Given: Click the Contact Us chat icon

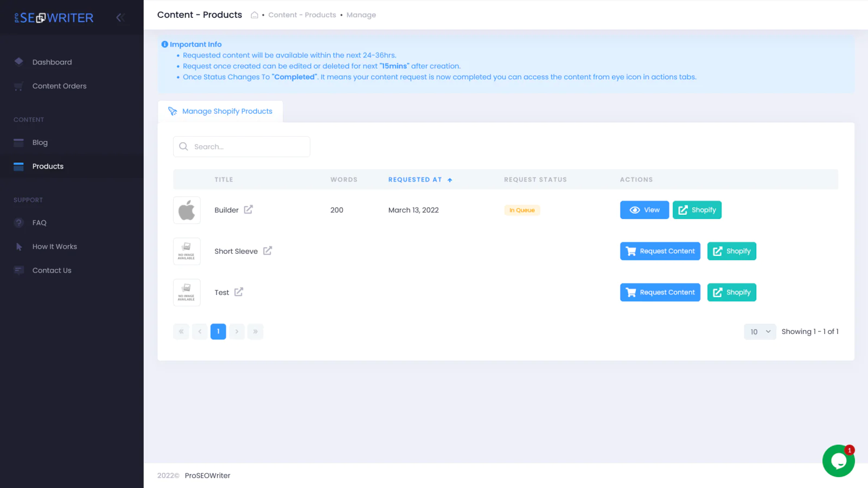Looking at the screenshot, I should [19, 270].
